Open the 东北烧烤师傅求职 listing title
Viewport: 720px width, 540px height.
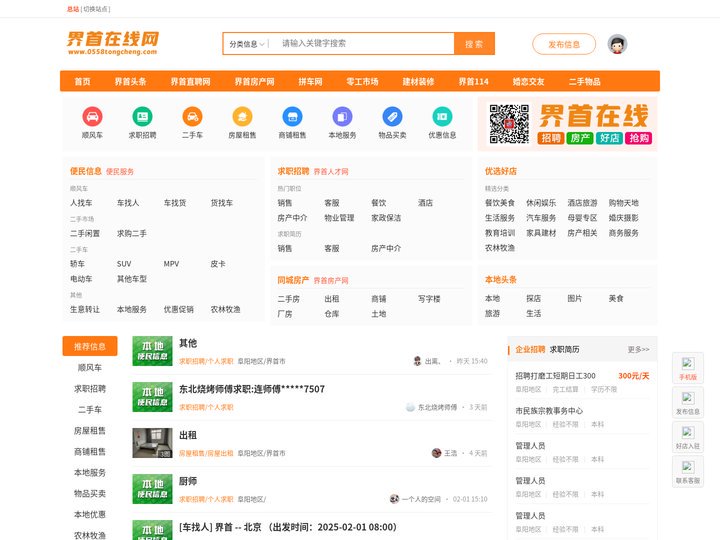coord(252,389)
